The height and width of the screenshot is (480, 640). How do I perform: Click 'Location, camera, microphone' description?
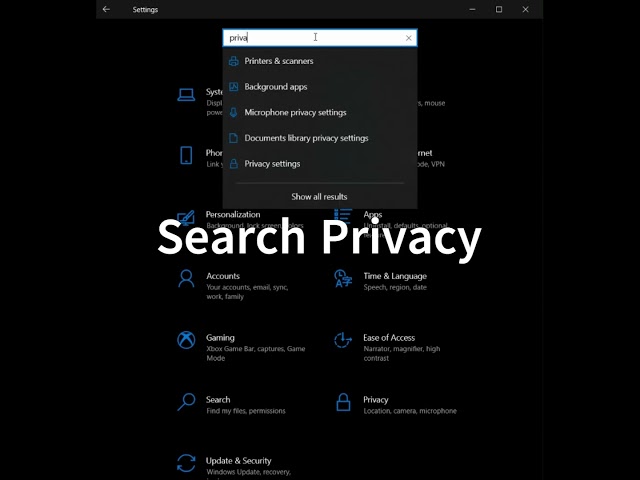tap(410, 411)
